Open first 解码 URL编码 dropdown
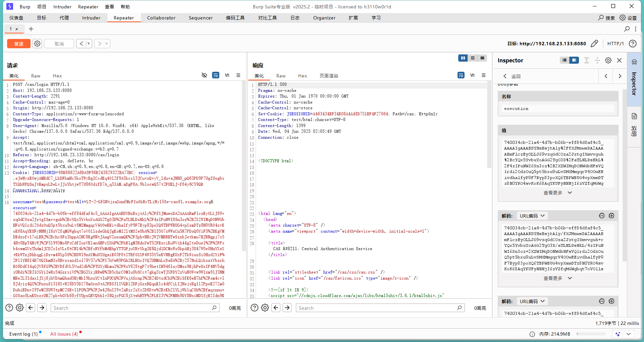 (x=532, y=216)
